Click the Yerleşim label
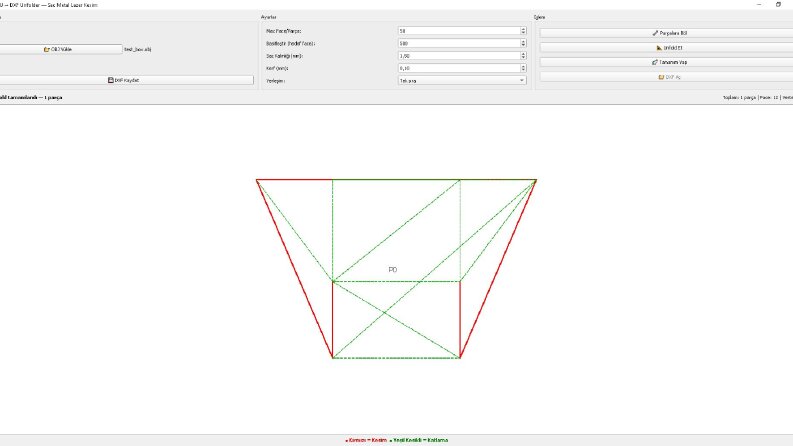This screenshot has height=446, width=793. coord(275,81)
